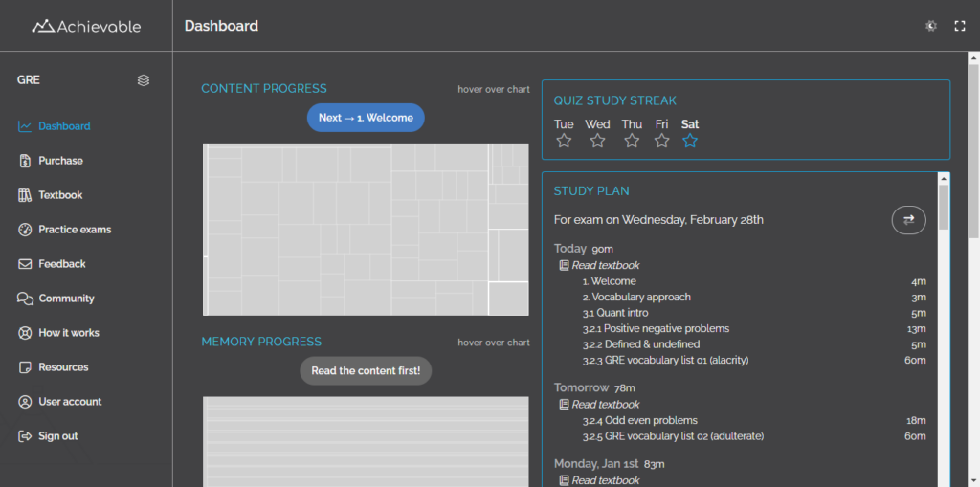Screen dimensions: 980x487
Task: Click the book icon beside Today's Read textbook
Action: click(564, 265)
